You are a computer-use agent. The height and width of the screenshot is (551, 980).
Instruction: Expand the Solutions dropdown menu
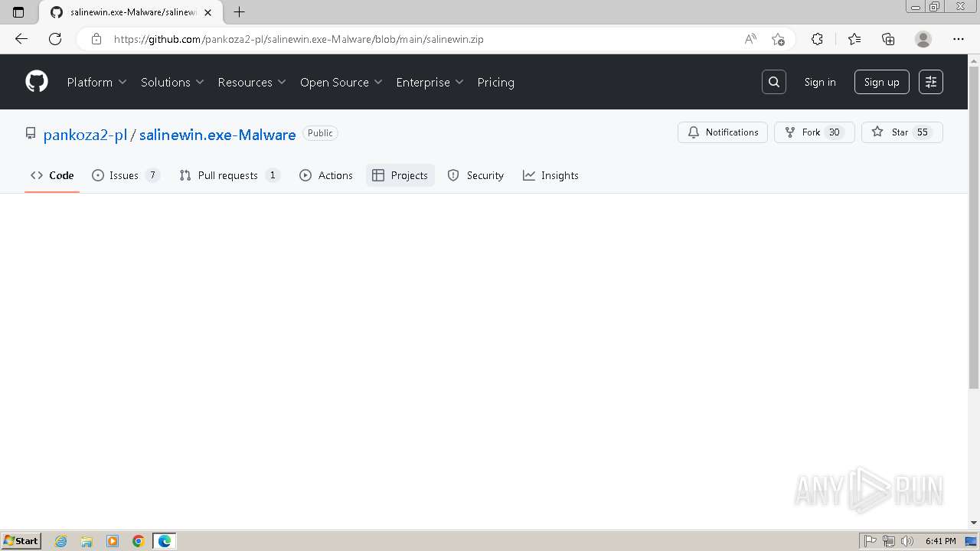[x=172, y=82]
